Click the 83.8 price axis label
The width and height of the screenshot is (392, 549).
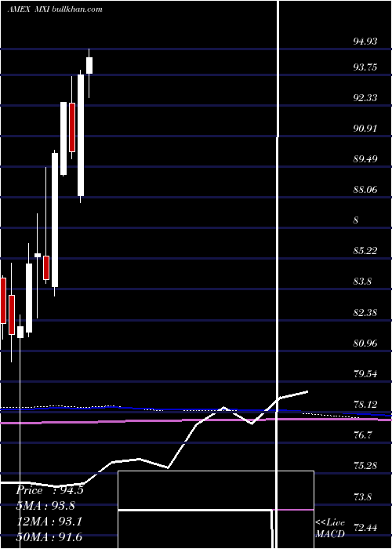[x=362, y=282]
